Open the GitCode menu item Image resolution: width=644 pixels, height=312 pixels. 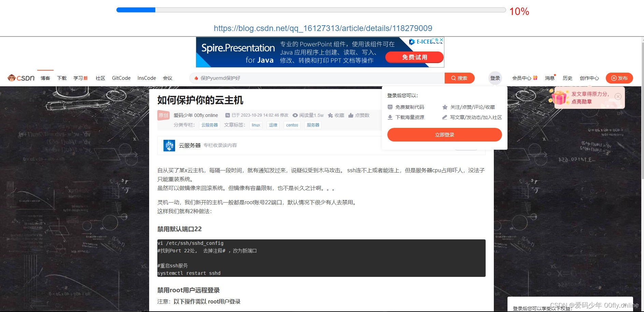tap(121, 78)
